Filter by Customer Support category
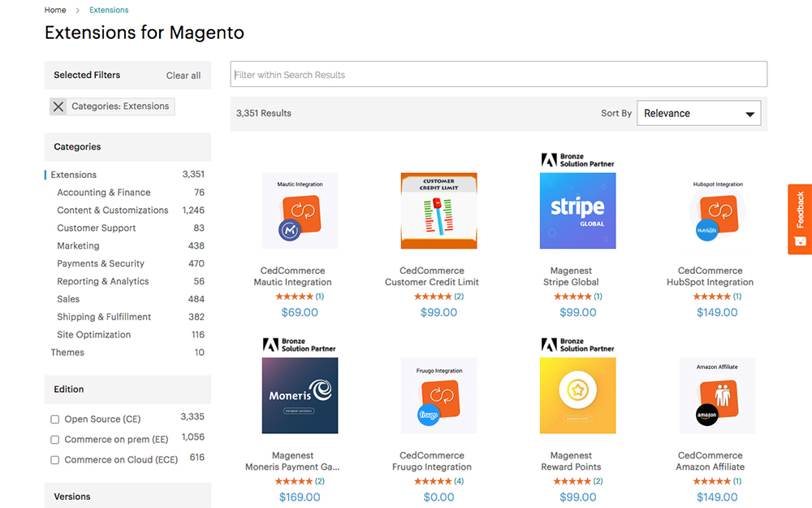The width and height of the screenshot is (812, 508). 97,228
